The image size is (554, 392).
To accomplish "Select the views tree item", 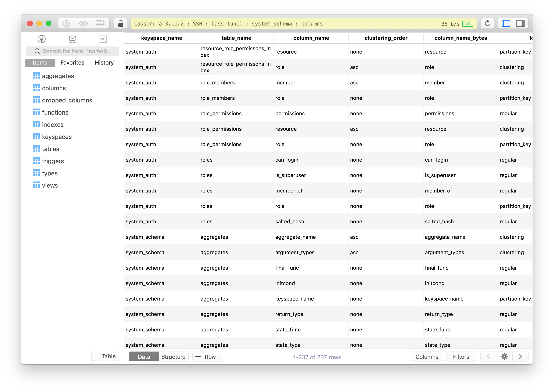I will pos(50,185).
